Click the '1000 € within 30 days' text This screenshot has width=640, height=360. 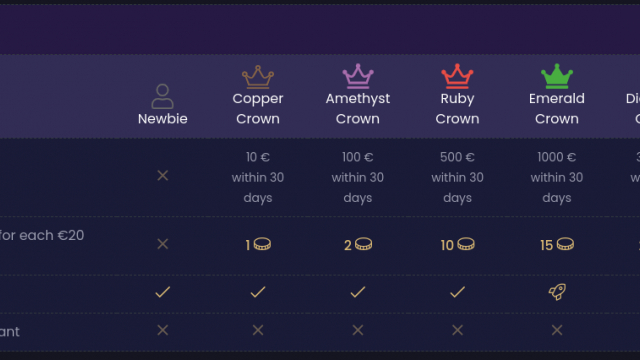[x=557, y=177]
